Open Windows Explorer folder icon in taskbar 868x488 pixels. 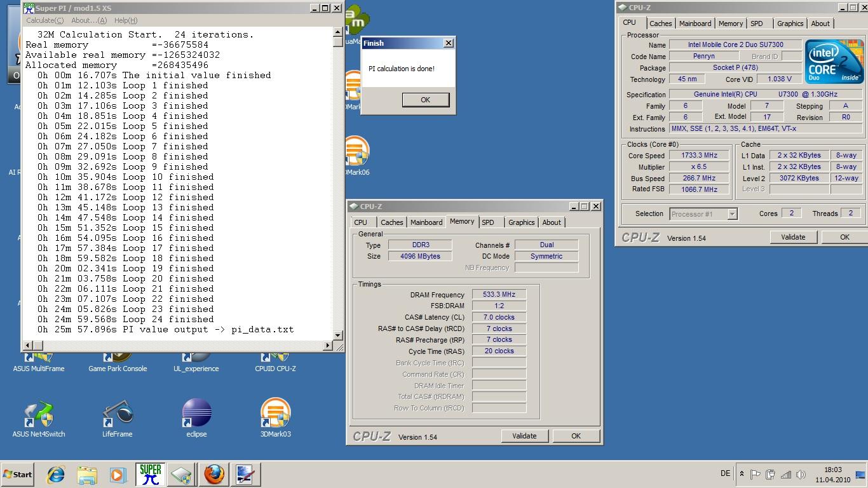(87, 474)
